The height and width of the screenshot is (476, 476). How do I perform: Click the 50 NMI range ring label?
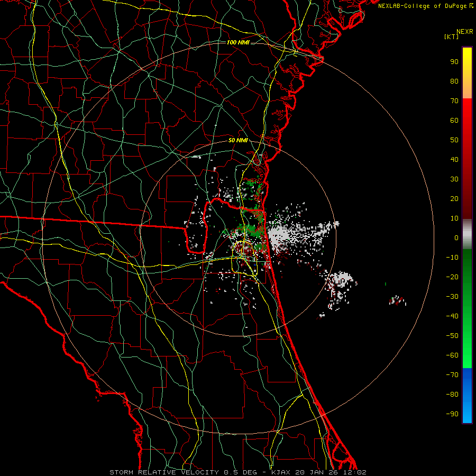point(238,140)
